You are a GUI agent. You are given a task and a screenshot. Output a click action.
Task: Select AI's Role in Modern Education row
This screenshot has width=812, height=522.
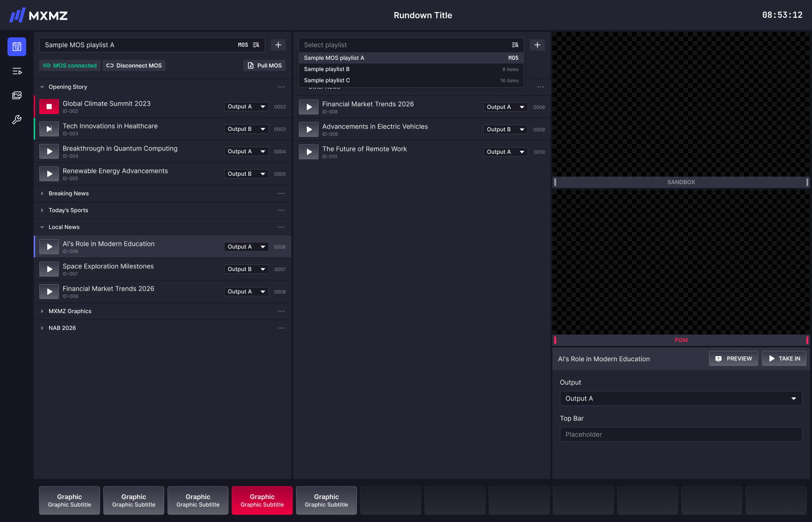[163, 247]
